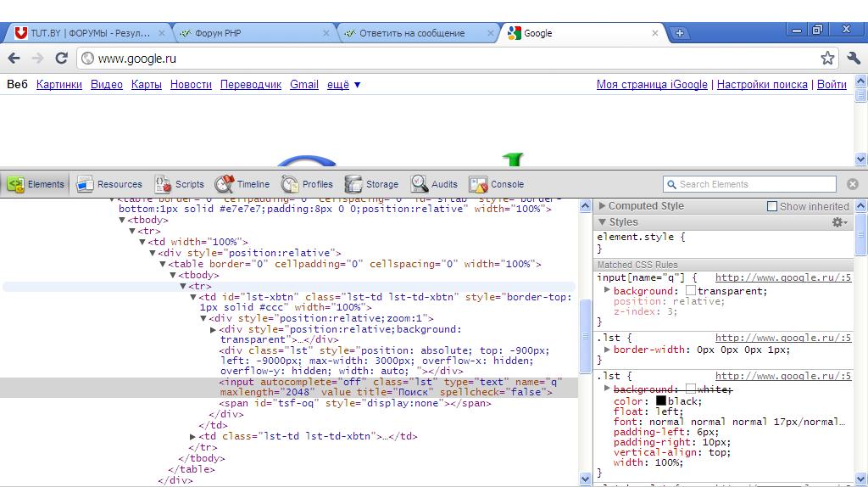
Task: Select the Google browser tab
Action: [x=583, y=33]
